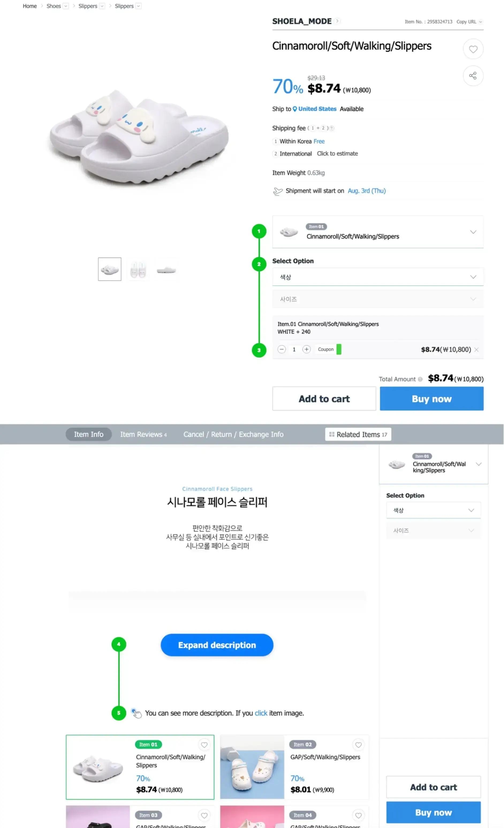Image resolution: width=504 pixels, height=828 pixels.
Task: Switch to the Item Reviews tab
Action: pos(143,434)
